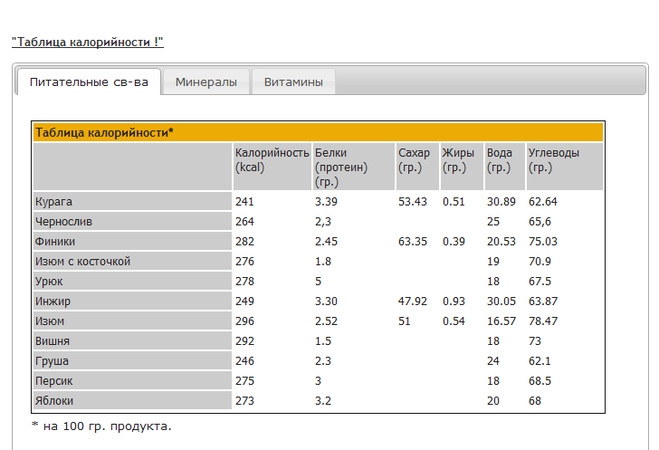Select the Урюк row label

[49, 281]
